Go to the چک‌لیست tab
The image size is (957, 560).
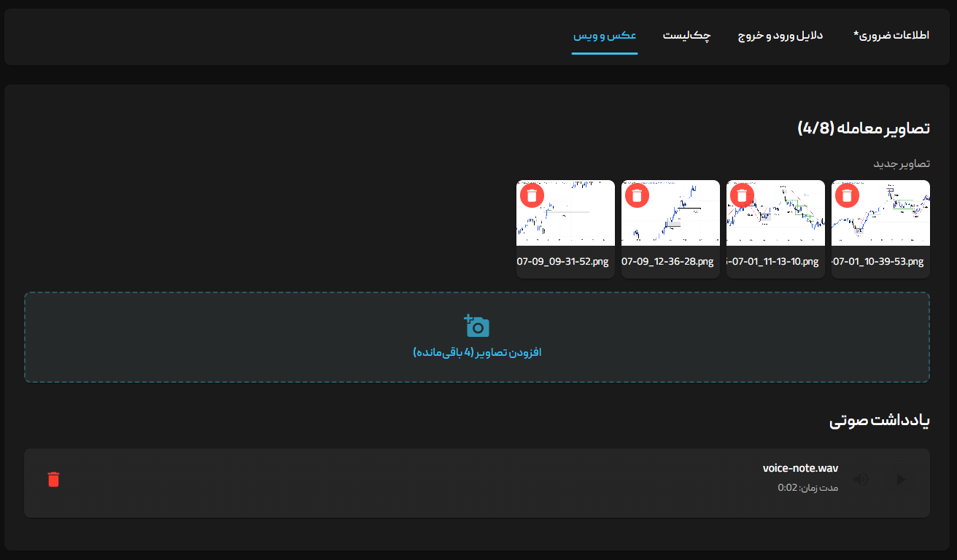click(x=686, y=36)
